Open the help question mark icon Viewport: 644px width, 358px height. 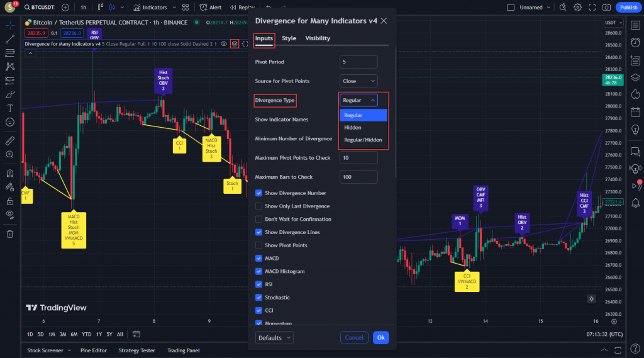tap(635, 349)
